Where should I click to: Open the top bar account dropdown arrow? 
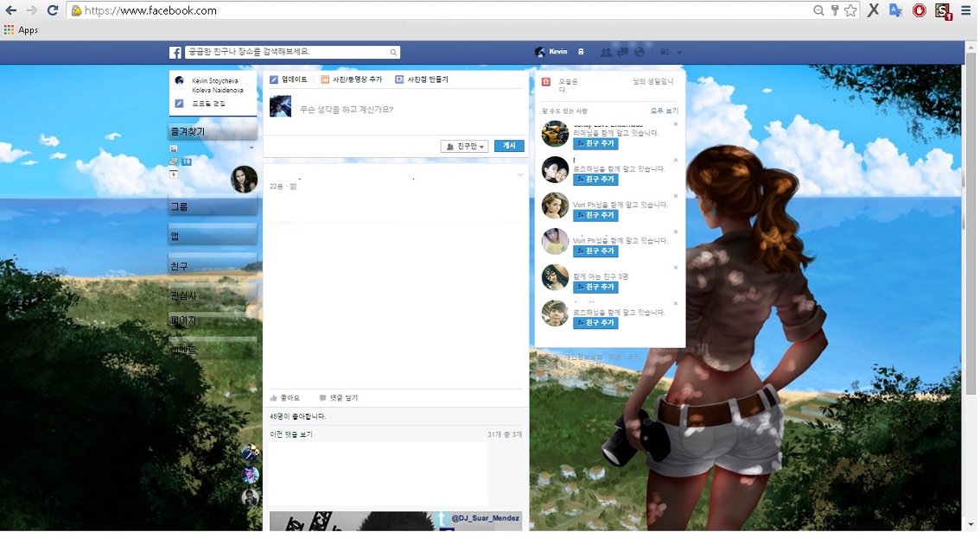tap(679, 53)
